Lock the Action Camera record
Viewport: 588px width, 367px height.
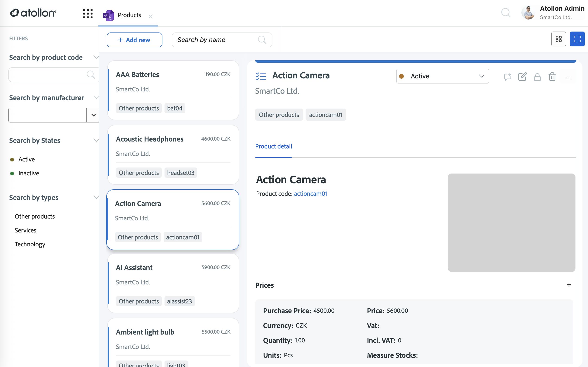(x=537, y=77)
